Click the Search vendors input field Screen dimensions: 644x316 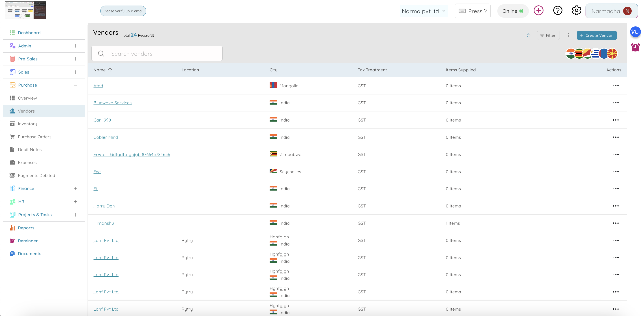click(x=157, y=53)
